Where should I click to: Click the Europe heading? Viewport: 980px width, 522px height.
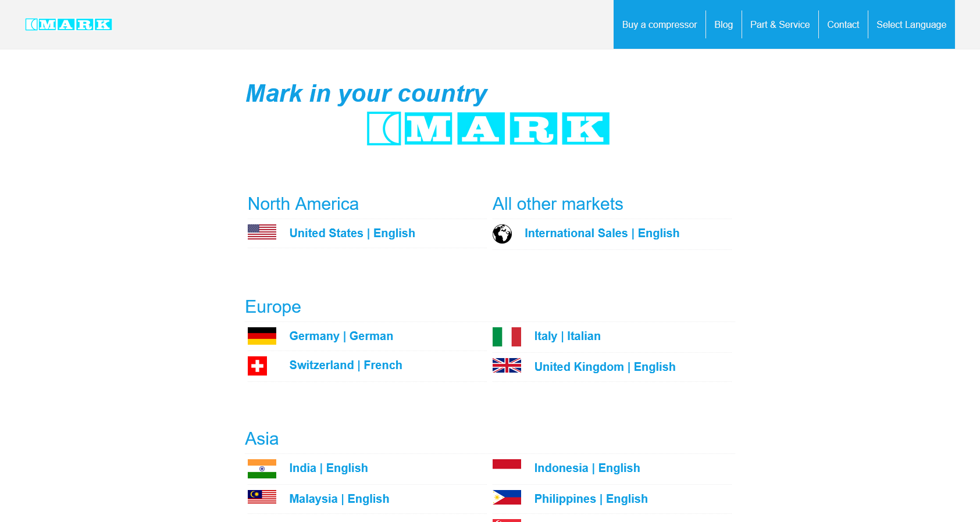273,307
